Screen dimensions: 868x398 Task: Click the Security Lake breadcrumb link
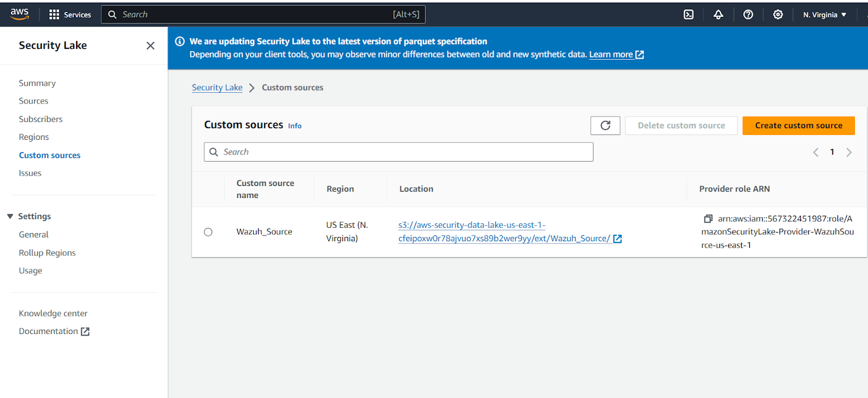point(217,87)
